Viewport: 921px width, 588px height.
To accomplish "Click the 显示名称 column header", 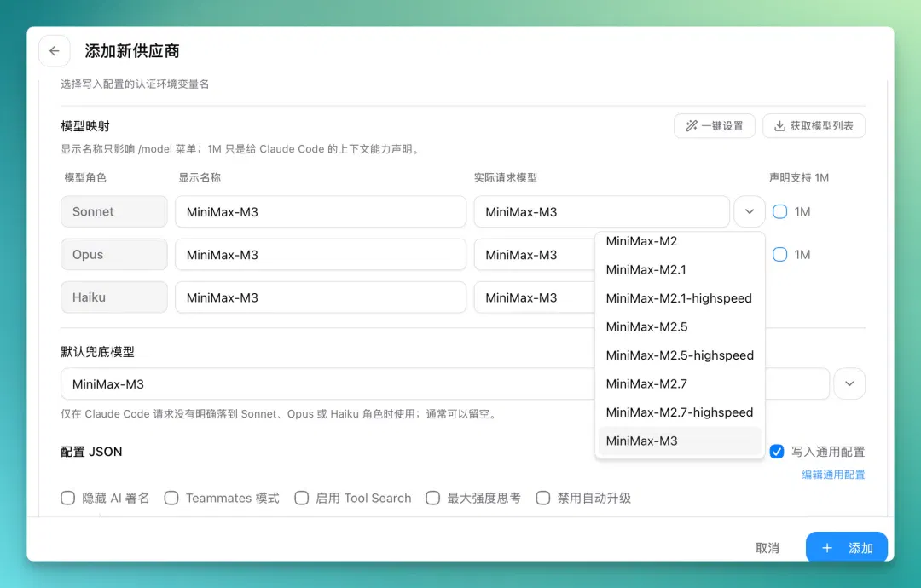I will point(200,177).
